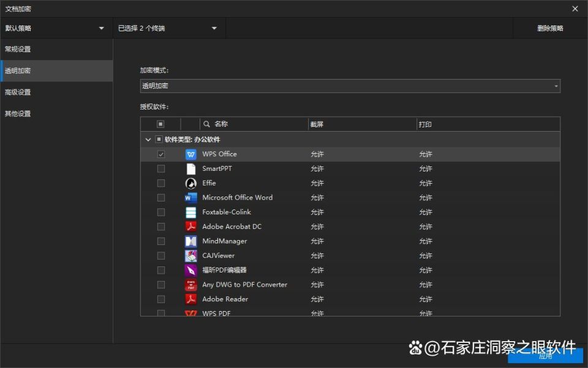Toggle the select-all checkbox in the table header

pos(160,124)
